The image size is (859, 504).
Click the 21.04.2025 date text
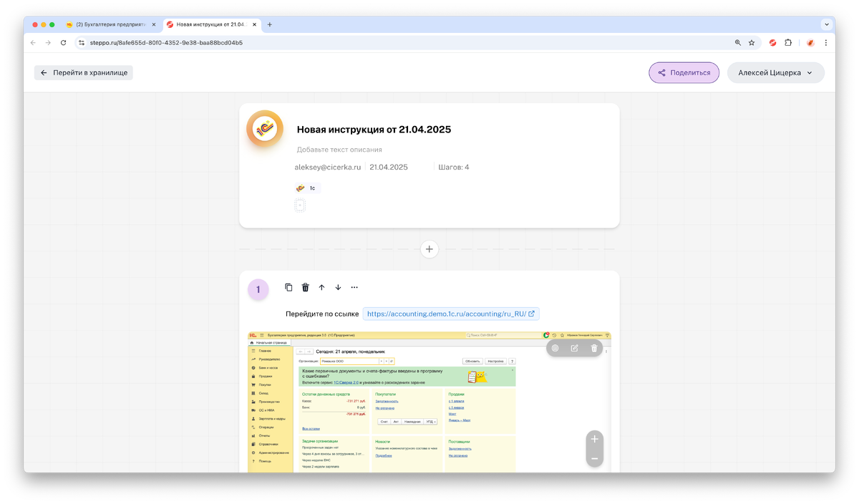click(389, 167)
